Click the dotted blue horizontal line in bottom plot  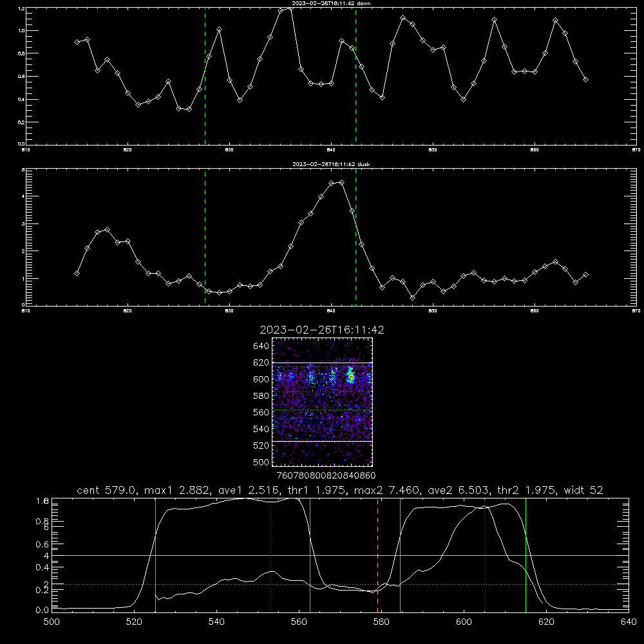pyautogui.click(x=340, y=584)
